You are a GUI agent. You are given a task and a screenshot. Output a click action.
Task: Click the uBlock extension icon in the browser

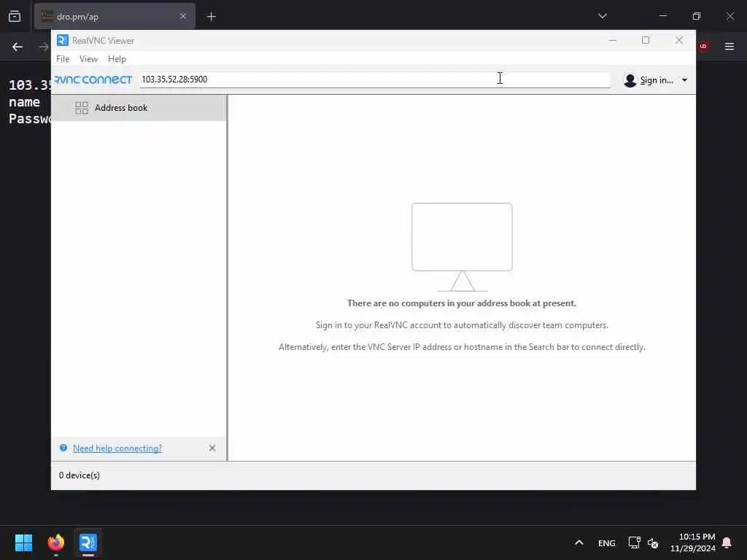[x=703, y=47]
